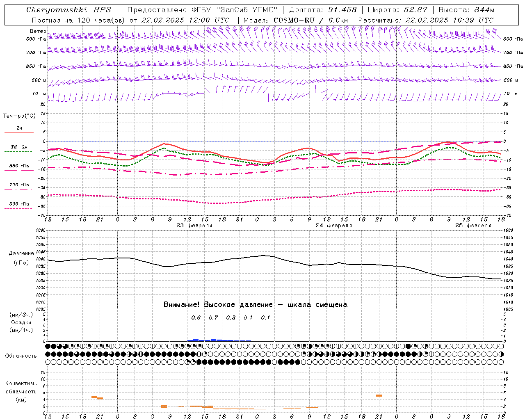Click 'Прогноз на 120 часа(ов)' forecast text
This screenshot has height=420, width=525.
79,20
